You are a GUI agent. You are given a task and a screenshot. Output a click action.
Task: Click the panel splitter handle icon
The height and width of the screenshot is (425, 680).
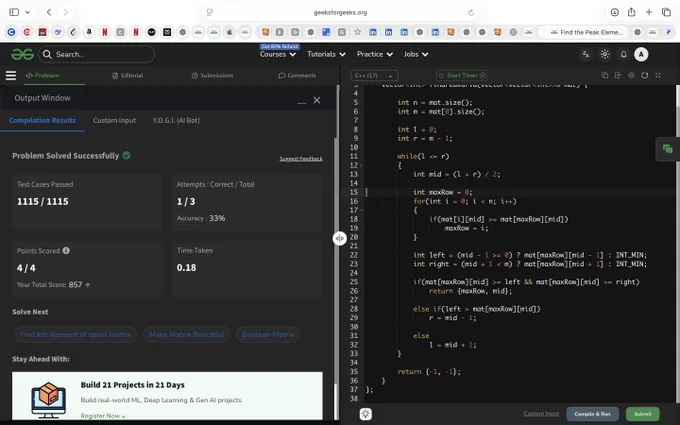(340, 238)
